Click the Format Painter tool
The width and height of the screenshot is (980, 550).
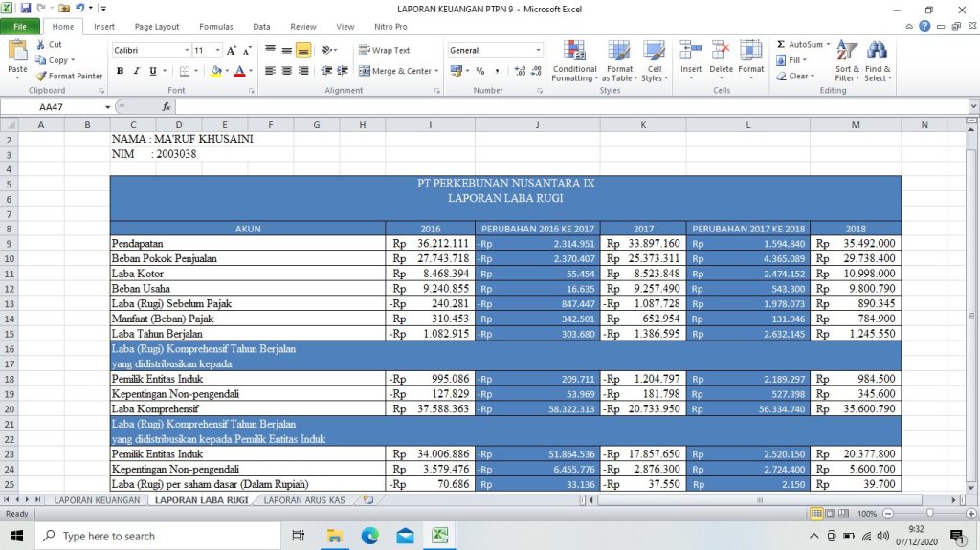point(69,76)
